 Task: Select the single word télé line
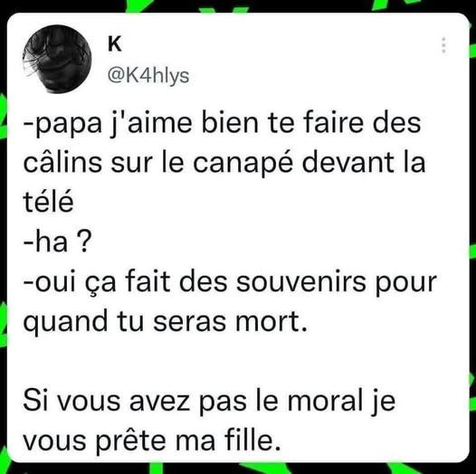click(x=48, y=201)
